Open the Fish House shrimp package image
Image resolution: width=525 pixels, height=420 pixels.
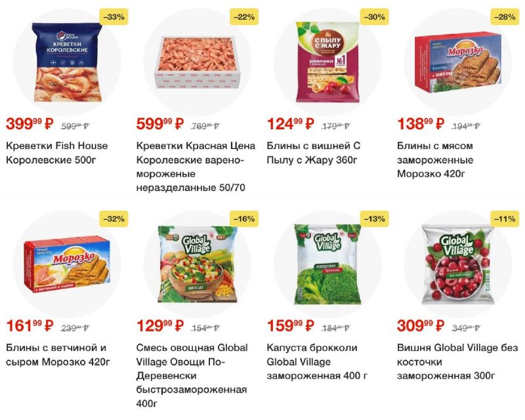(67, 62)
